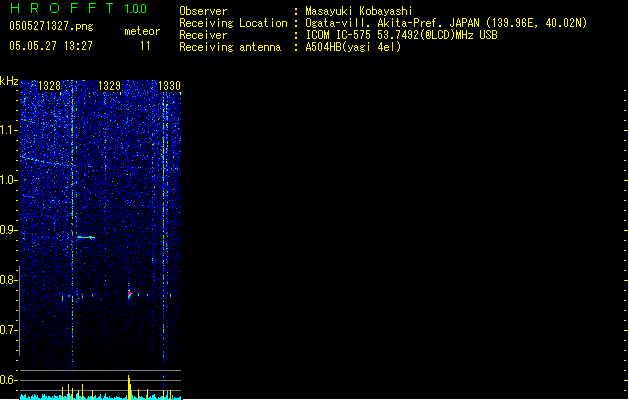Click the 1.1 frequency axis label
Image resolution: width=629 pixels, height=400 pixels.
point(8,130)
